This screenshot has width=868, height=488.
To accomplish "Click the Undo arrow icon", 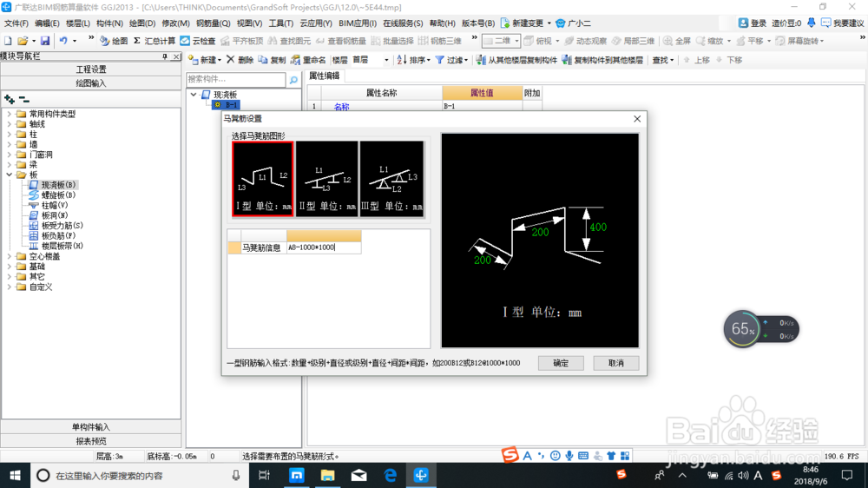I will [63, 41].
